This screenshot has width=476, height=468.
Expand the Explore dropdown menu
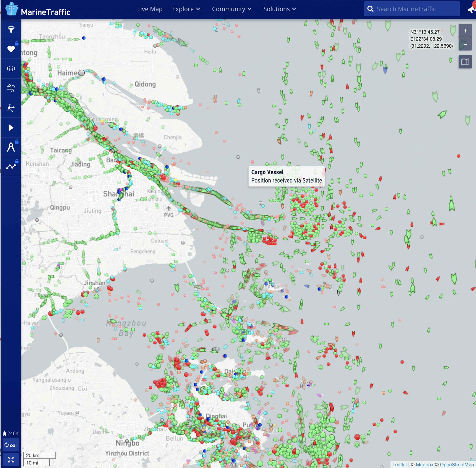[186, 9]
